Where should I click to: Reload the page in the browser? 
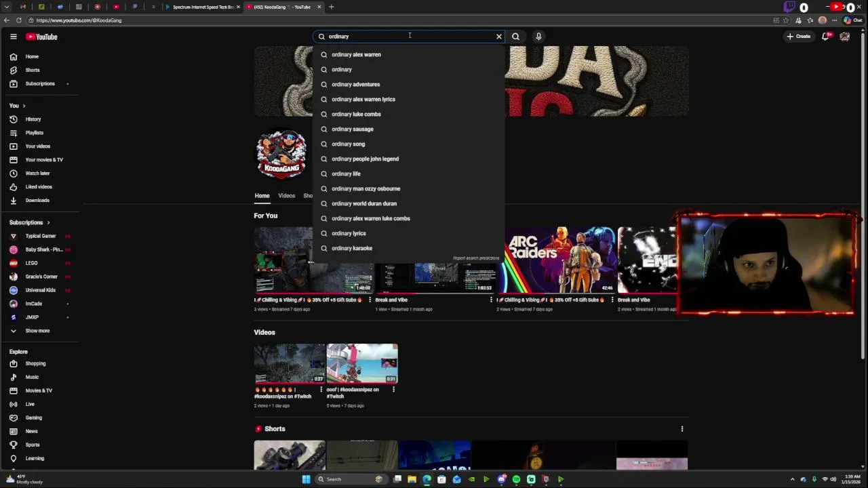[x=18, y=20]
